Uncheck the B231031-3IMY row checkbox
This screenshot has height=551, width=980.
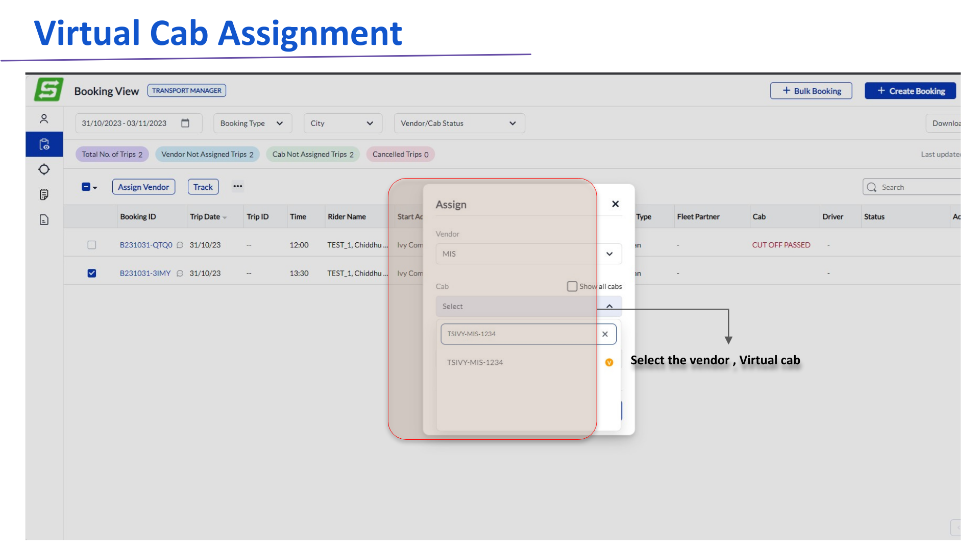(92, 273)
